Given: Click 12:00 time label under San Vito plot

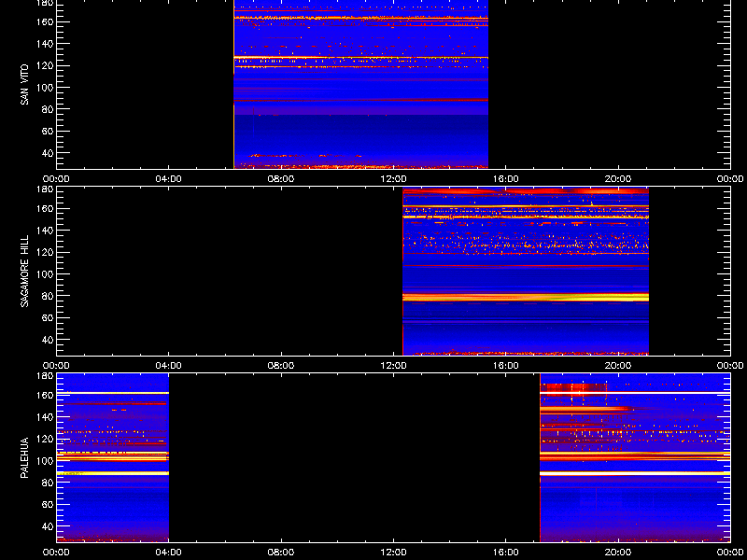Looking at the screenshot, I should 393,179.
